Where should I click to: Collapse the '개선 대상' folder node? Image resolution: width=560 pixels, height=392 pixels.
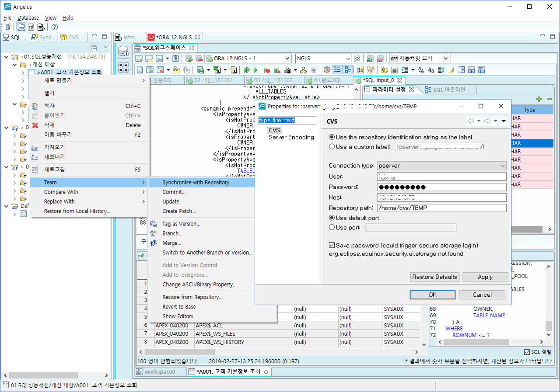point(14,65)
